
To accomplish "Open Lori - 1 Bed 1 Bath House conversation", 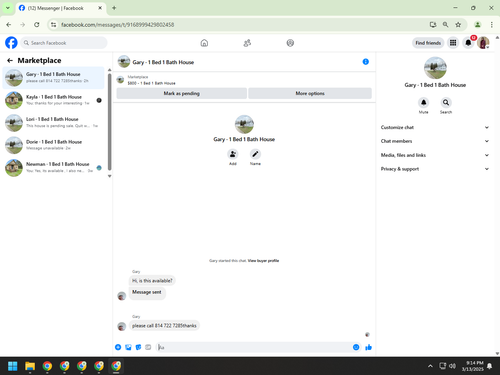I will [53, 122].
